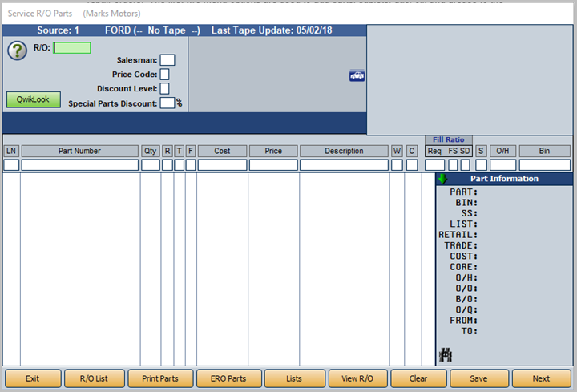Click the binoculars search icon

pos(446,355)
